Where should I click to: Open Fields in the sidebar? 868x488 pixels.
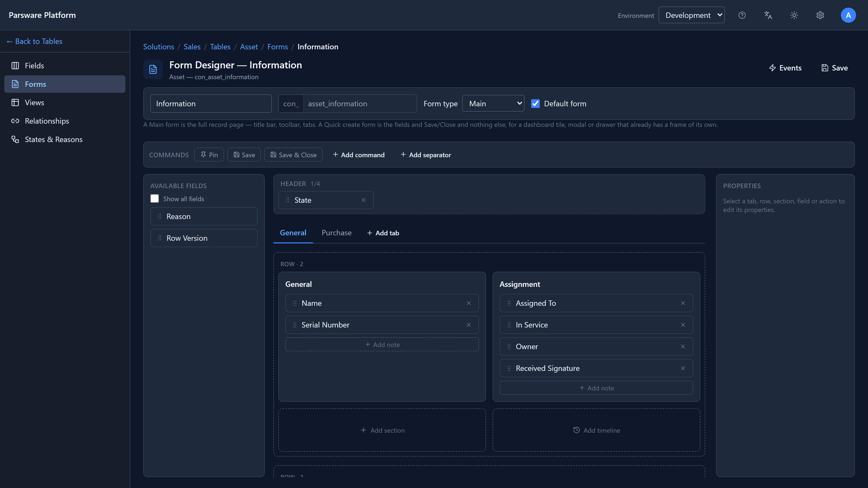65,66
